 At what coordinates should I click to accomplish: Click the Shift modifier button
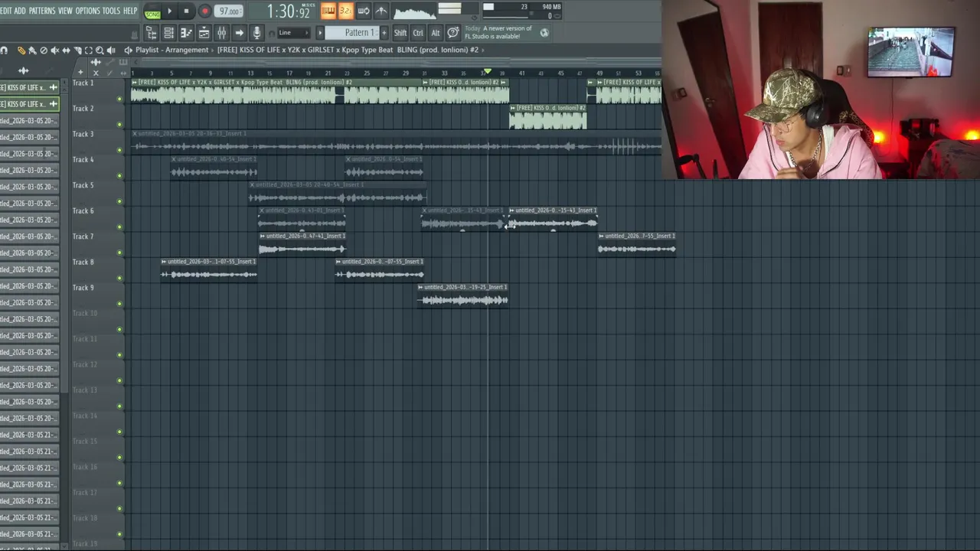[x=400, y=33]
